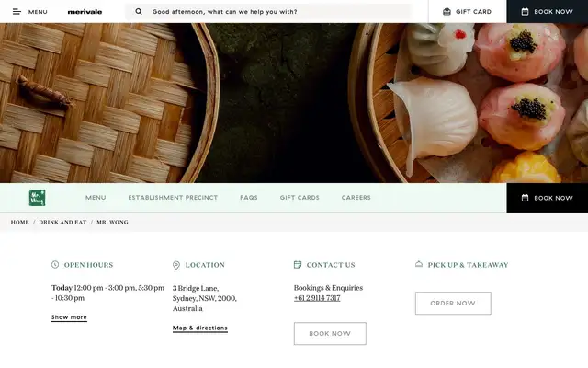The image size is (588, 368).
Task: Click the gift card icon in header
Action: [447, 12]
